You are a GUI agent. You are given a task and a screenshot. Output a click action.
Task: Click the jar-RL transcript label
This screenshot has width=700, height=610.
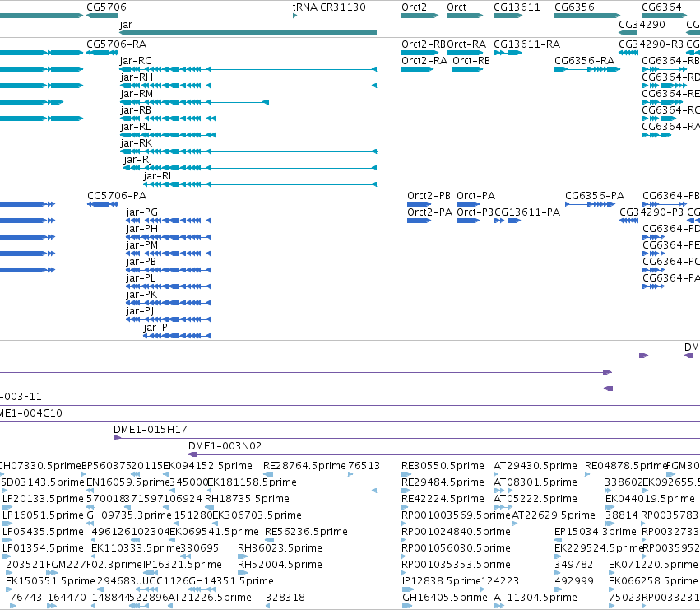point(136,127)
